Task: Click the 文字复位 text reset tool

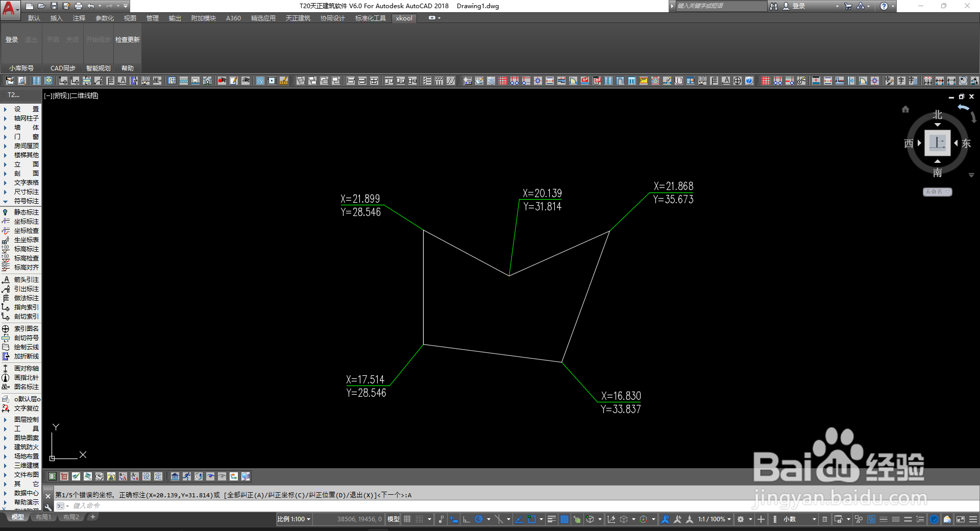Action: point(21,408)
